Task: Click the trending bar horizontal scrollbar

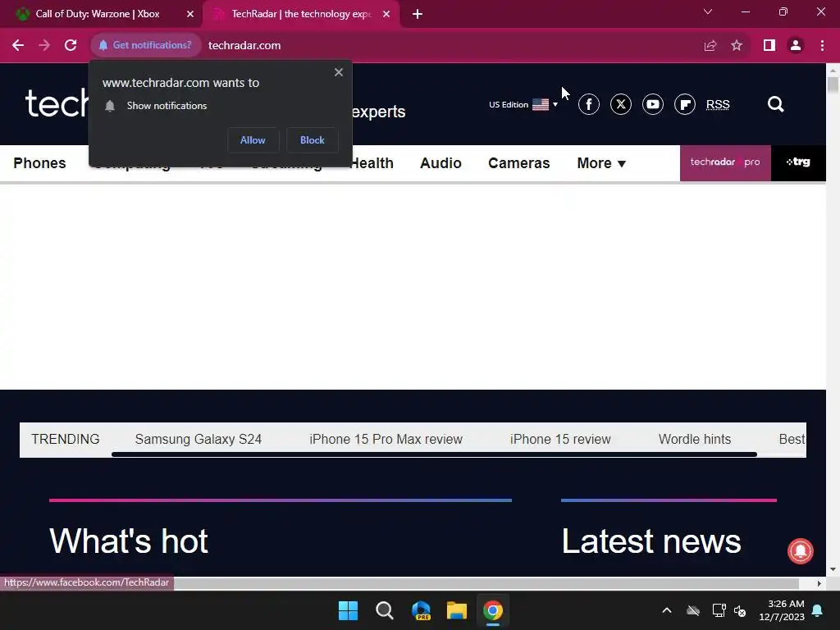Action: click(x=434, y=454)
